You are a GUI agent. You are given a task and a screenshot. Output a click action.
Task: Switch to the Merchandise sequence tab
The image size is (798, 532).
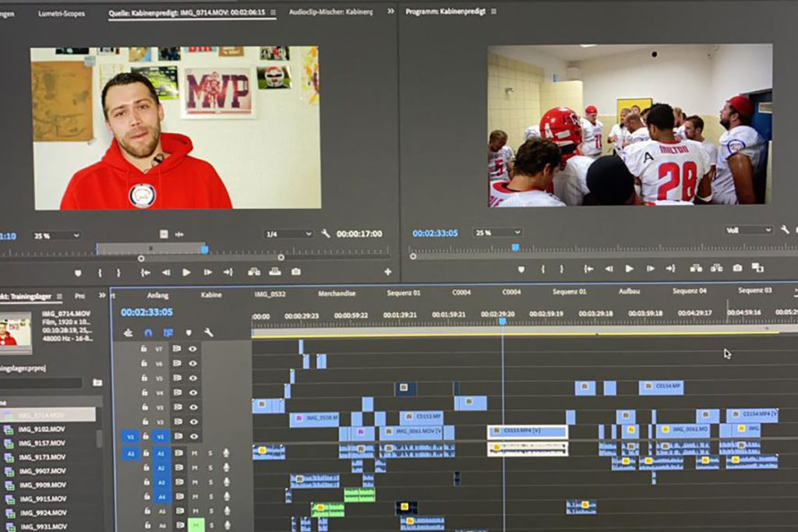pyautogui.click(x=337, y=294)
